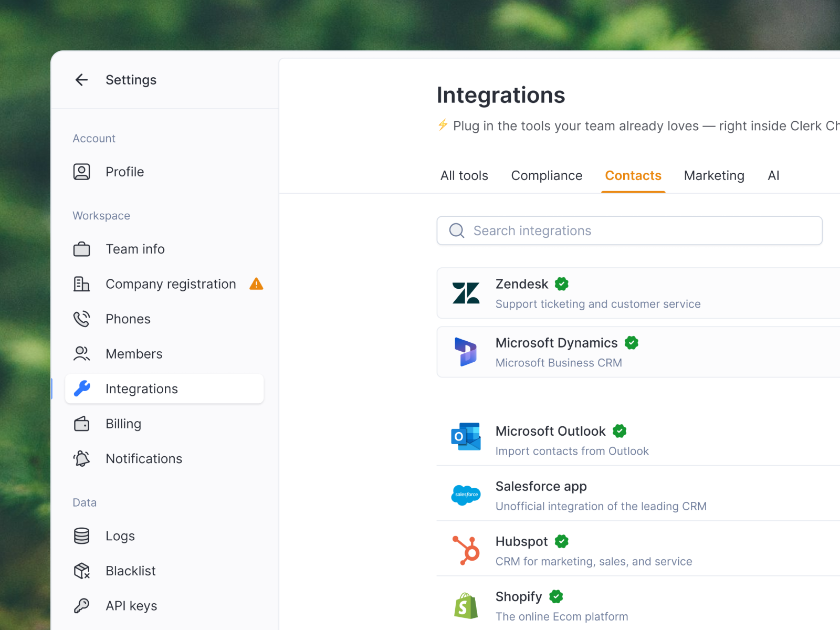Click the Members people icon
The width and height of the screenshot is (840, 630).
[x=81, y=354]
